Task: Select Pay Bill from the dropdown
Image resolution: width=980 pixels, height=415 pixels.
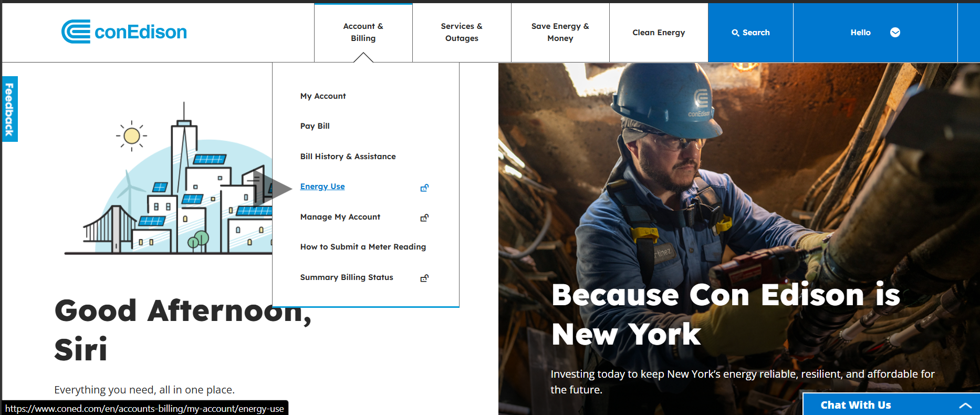Action: point(315,126)
